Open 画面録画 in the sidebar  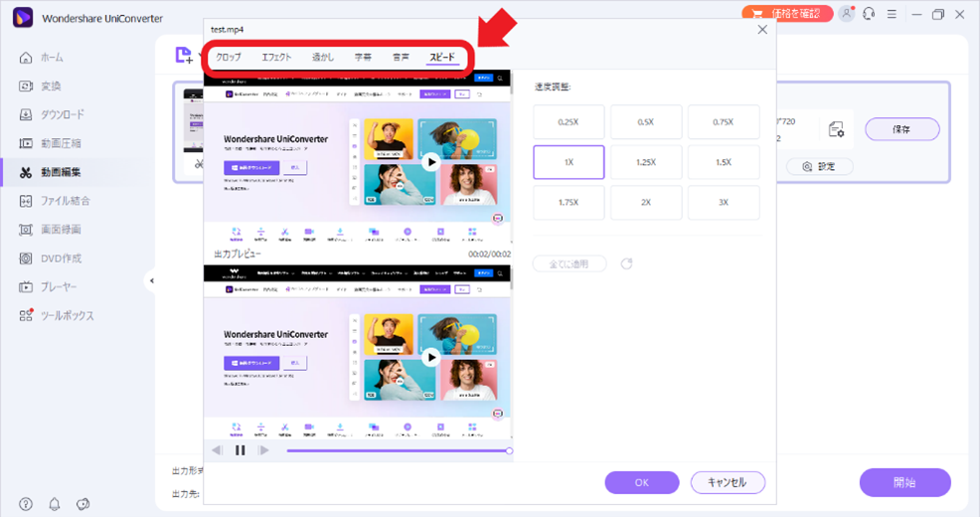(50, 230)
